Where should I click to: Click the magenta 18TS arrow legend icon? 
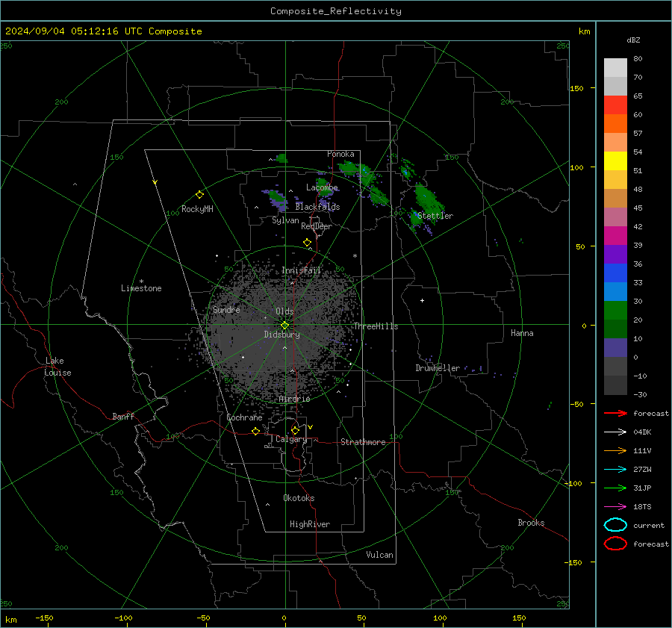coord(615,507)
